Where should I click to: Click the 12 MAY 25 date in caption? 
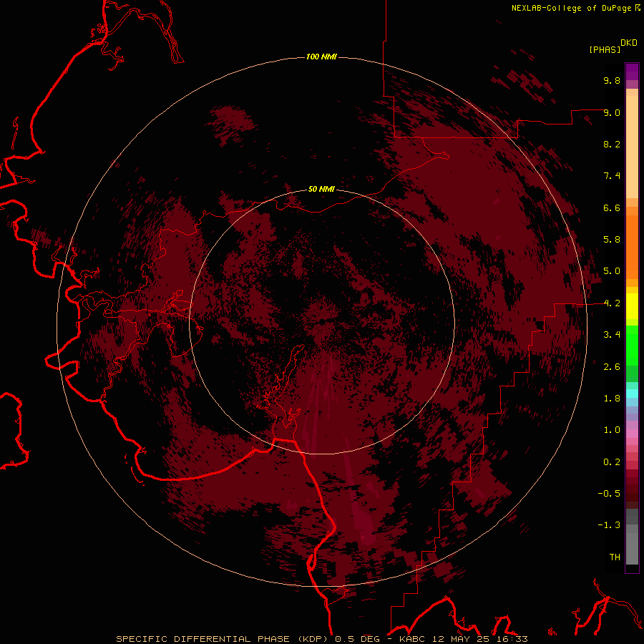point(462,639)
